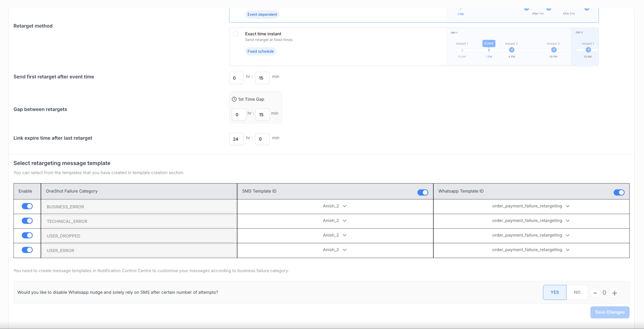Toggle the SMS Template ID column switch
This screenshot has height=329, width=644.
tap(423, 192)
